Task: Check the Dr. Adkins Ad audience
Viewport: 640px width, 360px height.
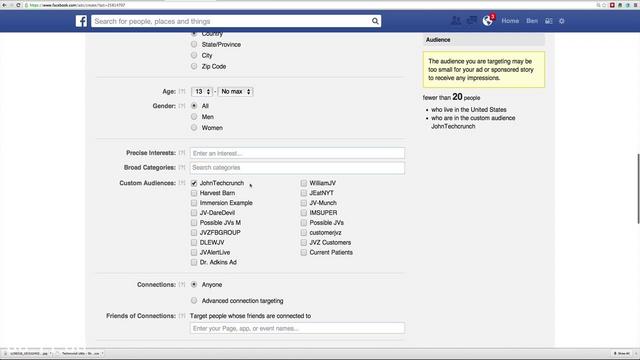Action: [x=194, y=262]
